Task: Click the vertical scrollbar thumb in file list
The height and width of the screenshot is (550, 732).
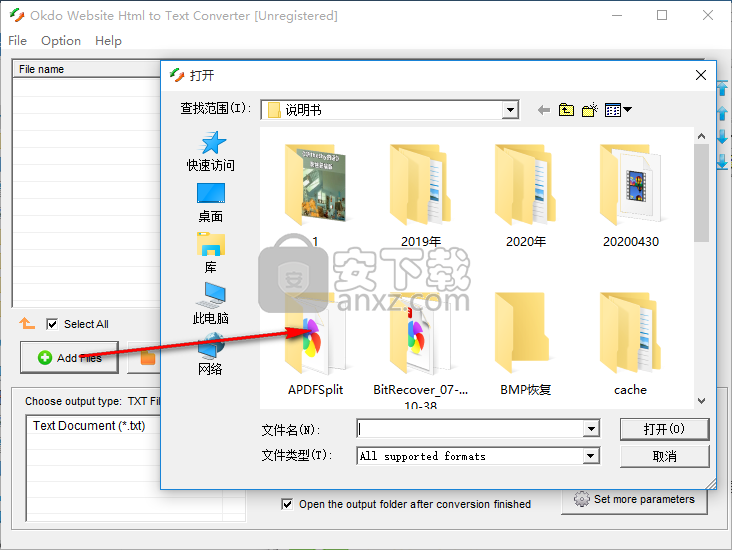Action: (701, 193)
